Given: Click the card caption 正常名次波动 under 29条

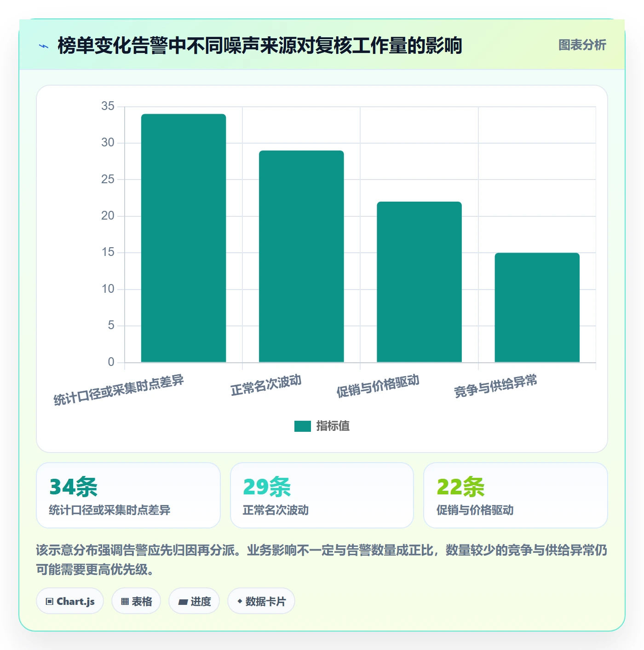Looking at the screenshot, I should pos(276,510).
